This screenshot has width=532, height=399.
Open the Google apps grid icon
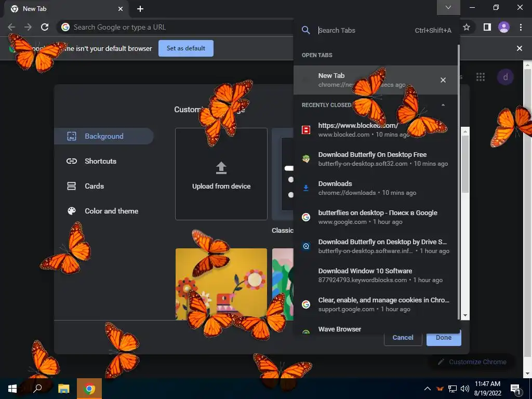tap(481, 77)
